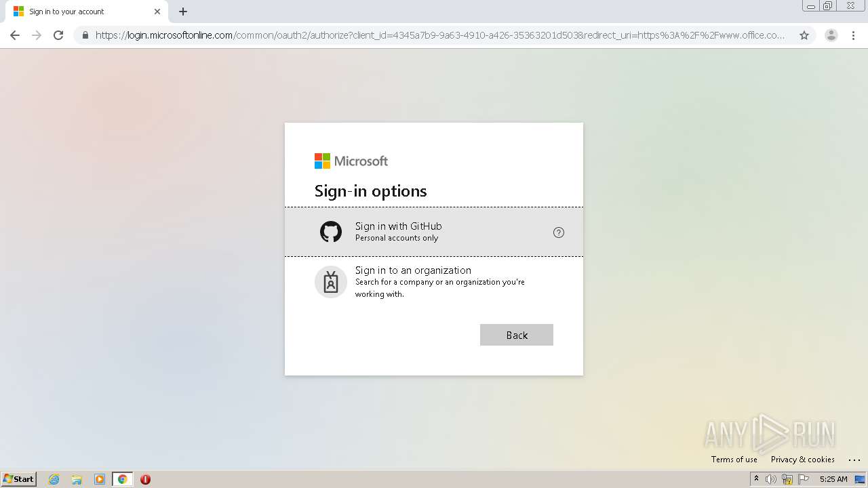Screen dimensions: 868x488
Task: Show hidden system tray icons arrow
Action: (756, 479)
